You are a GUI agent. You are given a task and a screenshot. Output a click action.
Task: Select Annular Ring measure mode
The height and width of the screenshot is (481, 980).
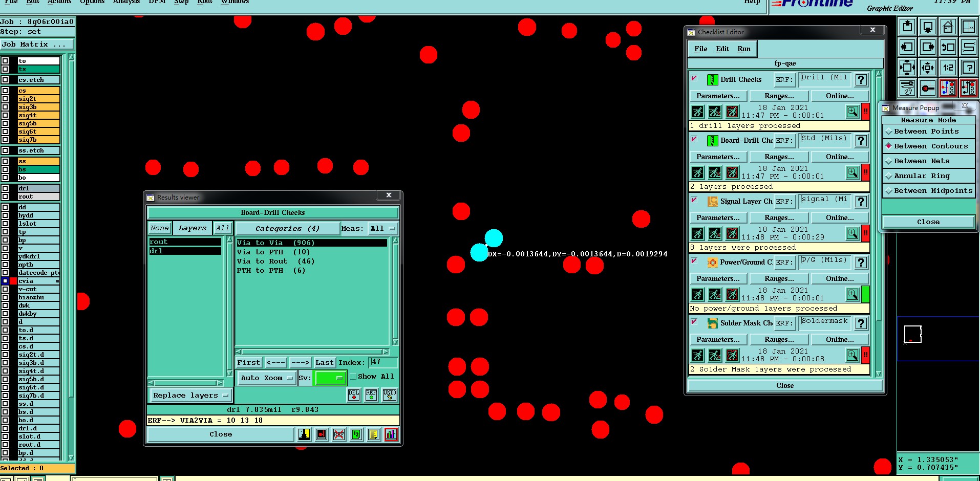pos(928,176)
